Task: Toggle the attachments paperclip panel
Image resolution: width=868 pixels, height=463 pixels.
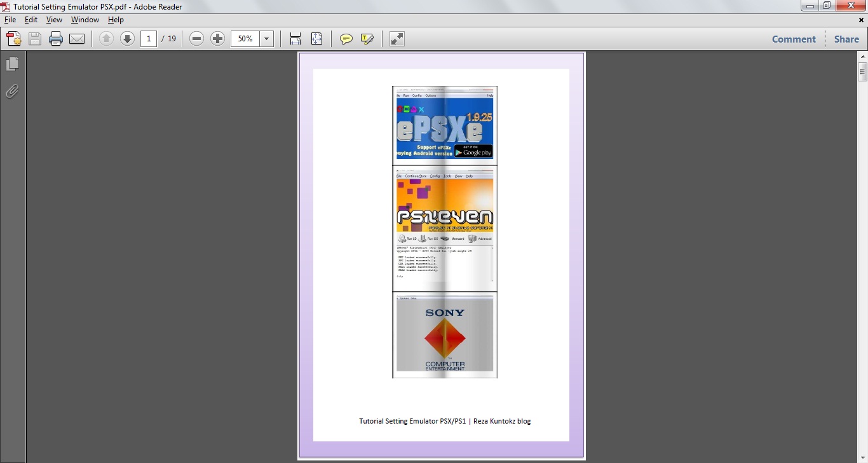Action: (x=13, y=91)
